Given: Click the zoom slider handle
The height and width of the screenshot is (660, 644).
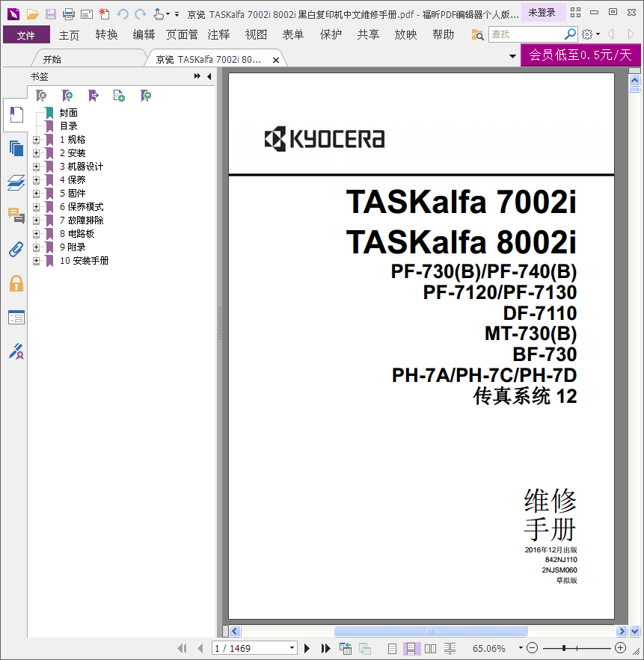Looking at the screenshot, I should (x=564, y=648).
